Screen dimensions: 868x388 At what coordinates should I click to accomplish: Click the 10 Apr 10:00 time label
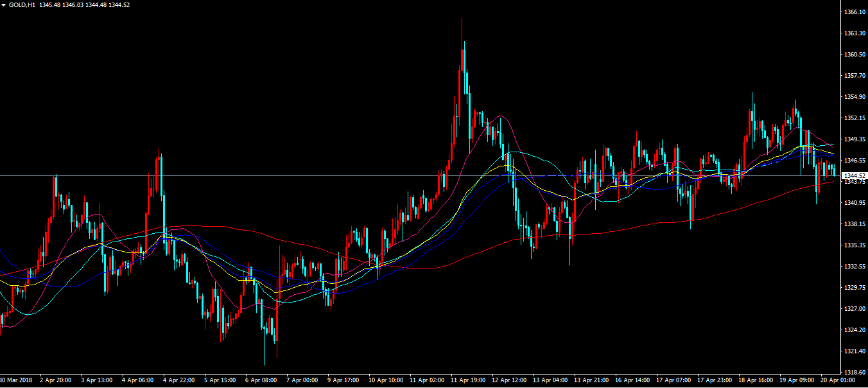386,380
